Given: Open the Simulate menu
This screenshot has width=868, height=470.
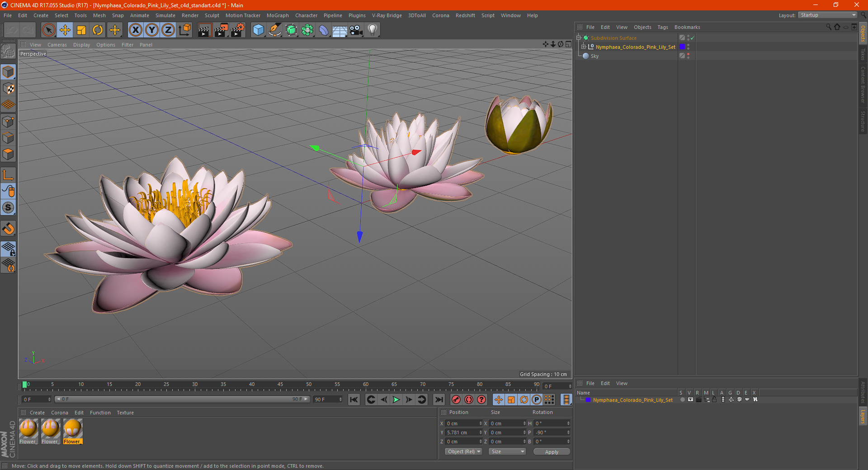Looking at the screenshot, I should pyautogui.click(x=165, y=15).
